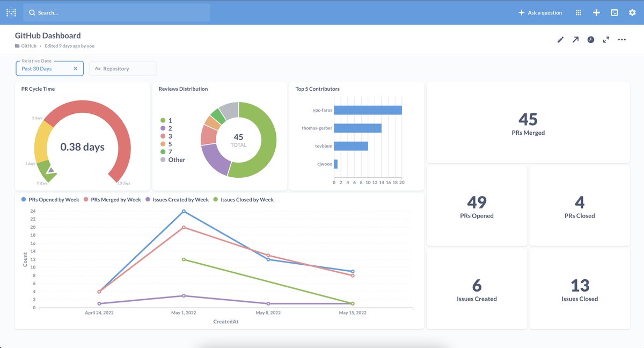644x348 pixels.
Task: Click the 13 Issues Closed card
Action: click(x=580, y=289)
